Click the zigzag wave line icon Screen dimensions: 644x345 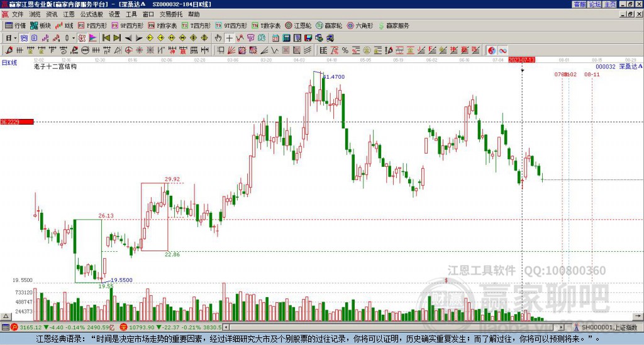point(275,50)
